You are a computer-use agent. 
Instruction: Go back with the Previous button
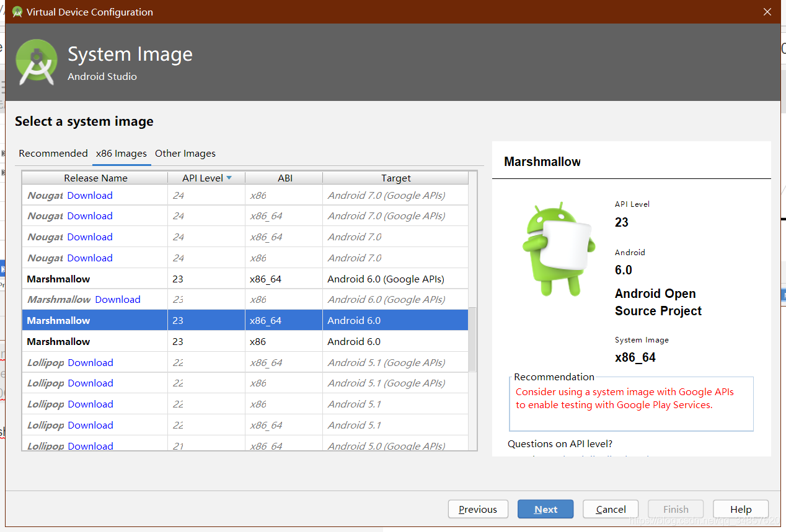click(478, 509)
